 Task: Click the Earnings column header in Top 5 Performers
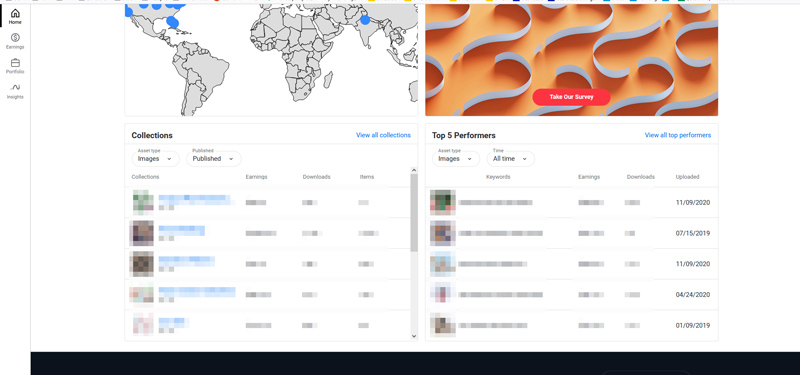(589, 177)
